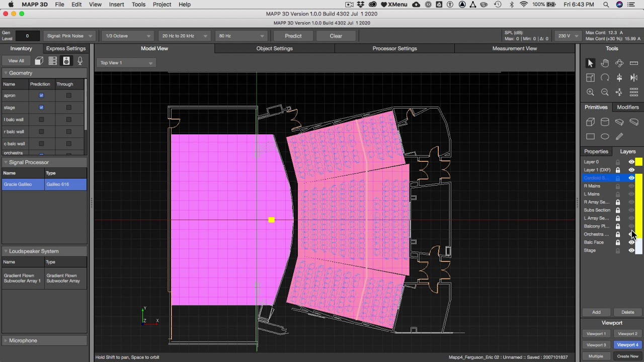Select the mirror flip tool

[x=634, y=77]
